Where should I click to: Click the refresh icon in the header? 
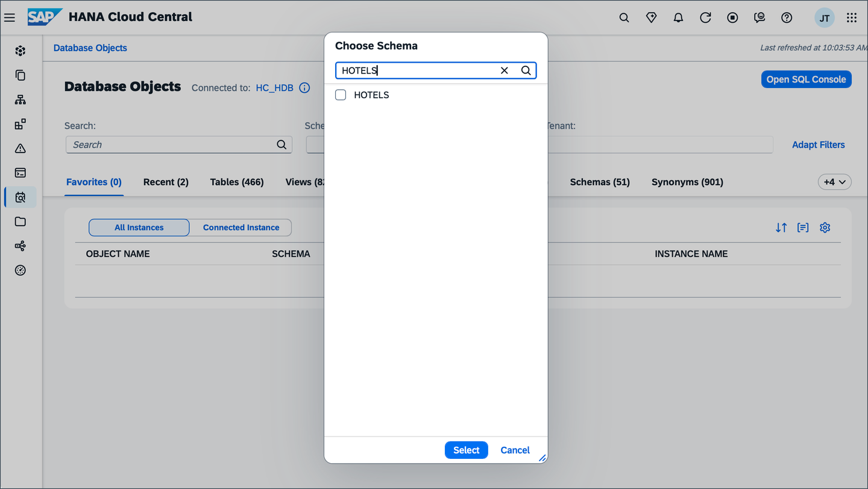(705, 17)
